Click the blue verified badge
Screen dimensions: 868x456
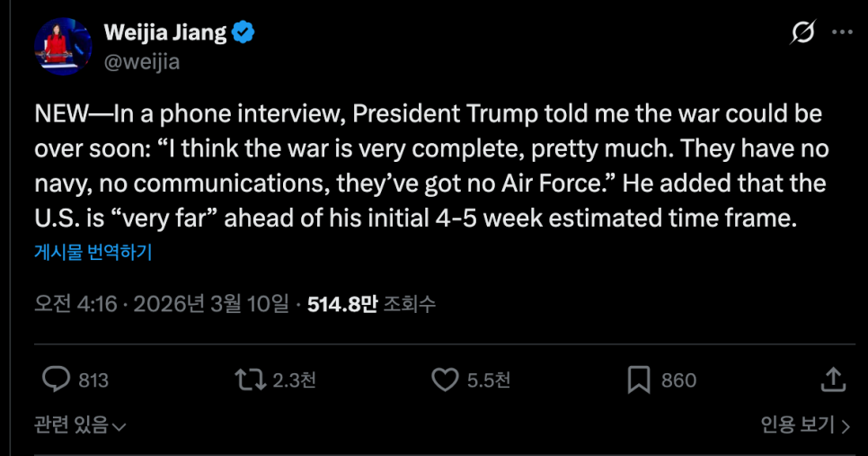click(x=244, y=33)
